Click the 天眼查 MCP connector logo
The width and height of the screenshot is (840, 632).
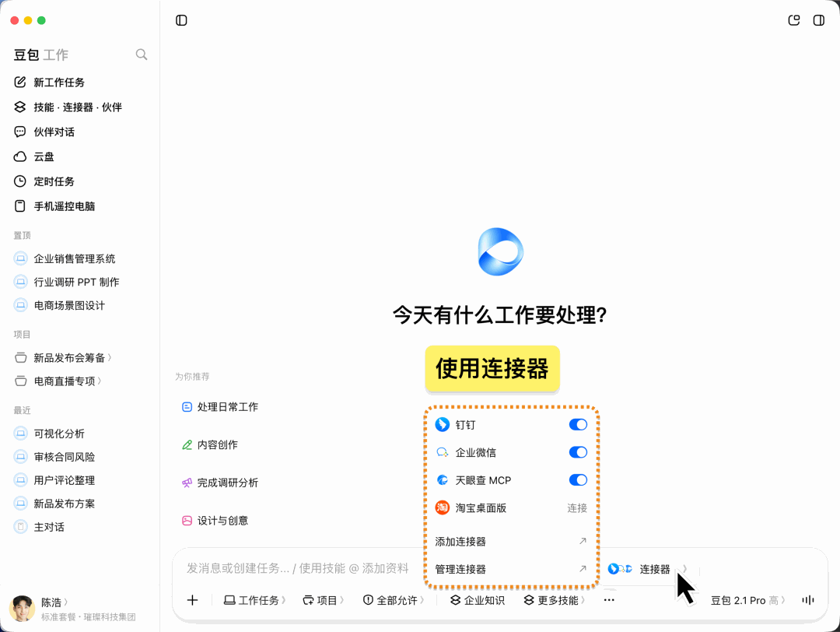click(442, 479)
